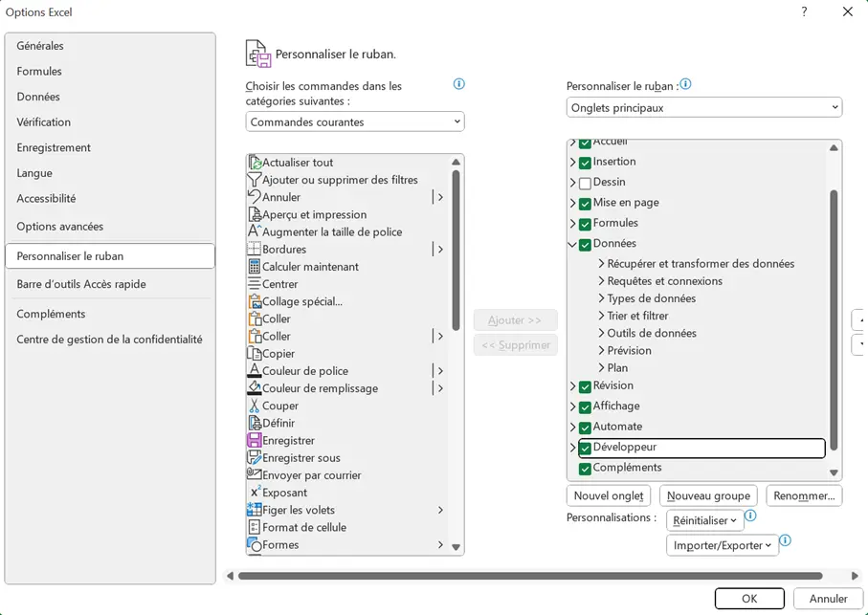The image size is (868, 615).
Task: Select Options avancées category
Action: [x=110, y=226]
